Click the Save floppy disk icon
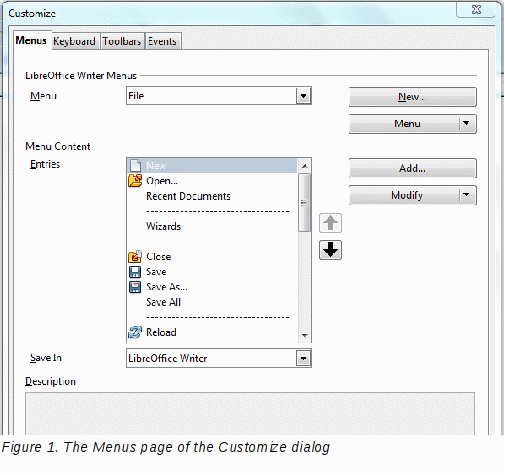Image resolution: width=505 pixels, height=475 pixels. point(135,272)
